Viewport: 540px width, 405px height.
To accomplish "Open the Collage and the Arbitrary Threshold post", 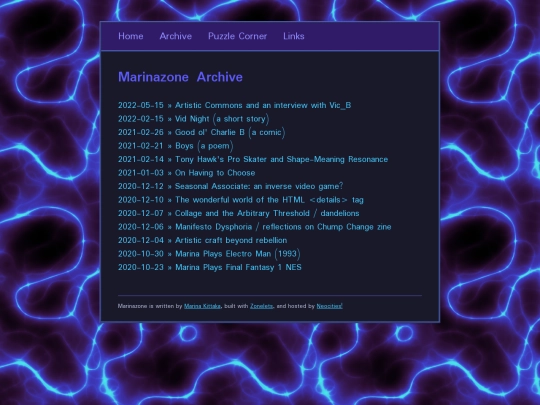I will (267, 213).
